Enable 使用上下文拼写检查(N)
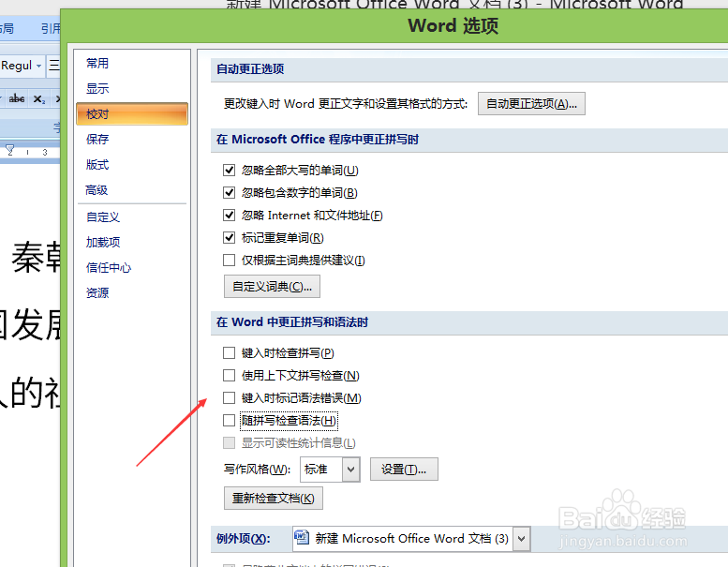This screenshot has height=567, width=728. click(x=229, y=375)
